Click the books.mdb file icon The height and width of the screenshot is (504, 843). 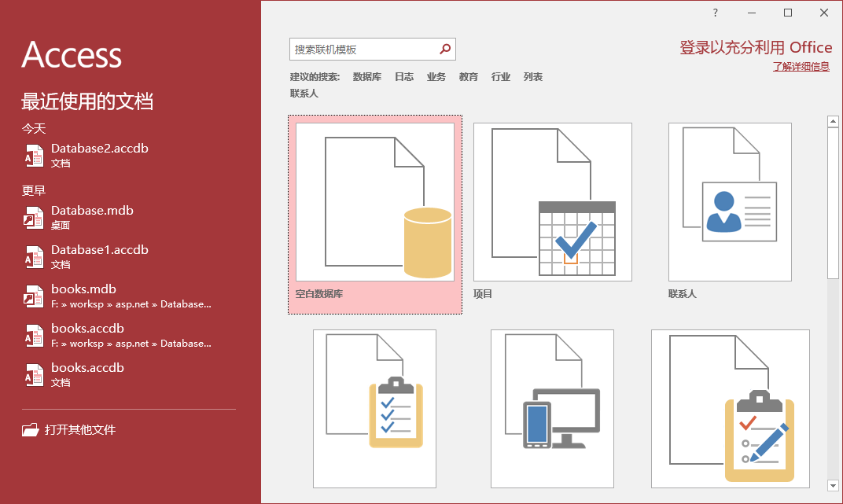(x=34, y=296)
